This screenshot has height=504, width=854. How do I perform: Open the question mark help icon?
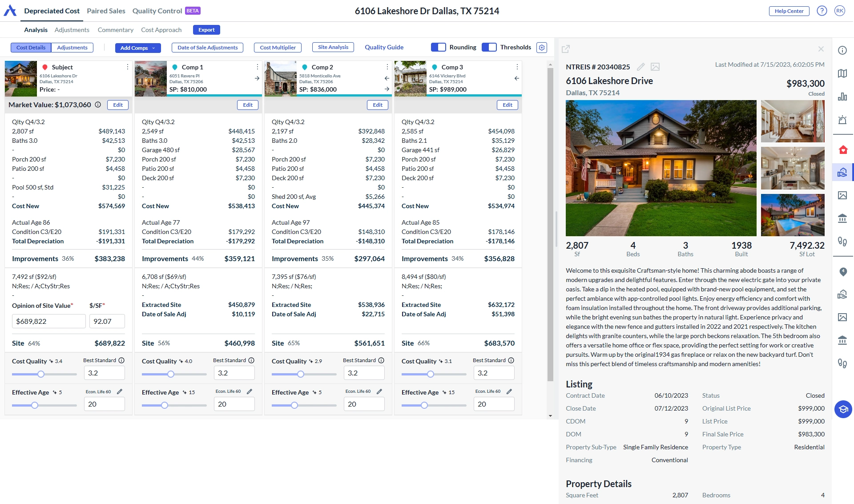click(x=822, y=11)
